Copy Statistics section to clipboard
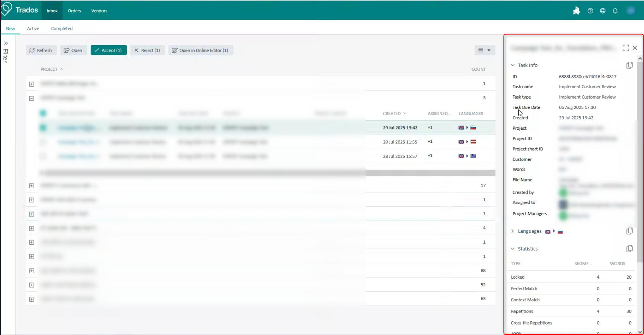Viewport: 644px width, 335px height. pyautogui.click(x=630, y=249)
